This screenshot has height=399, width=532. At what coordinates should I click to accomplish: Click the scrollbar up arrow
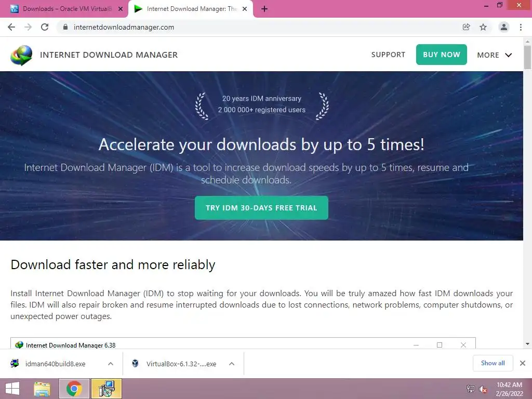tap(527, 41)
